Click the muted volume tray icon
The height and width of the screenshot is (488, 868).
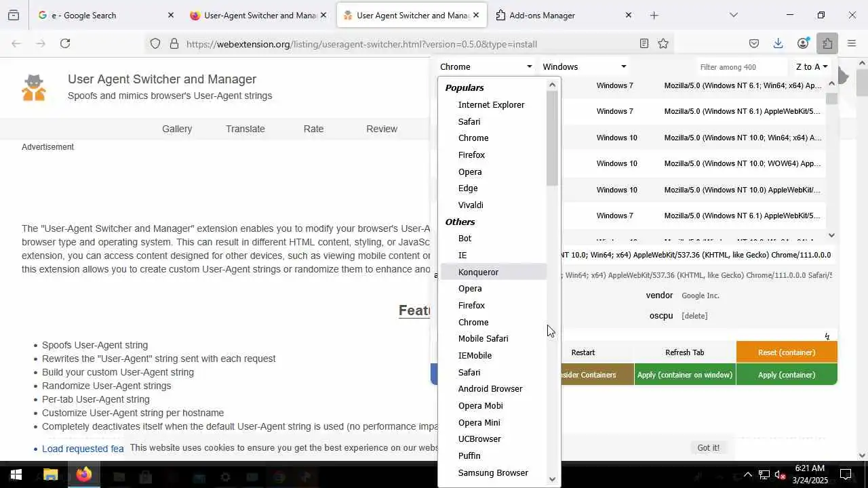[781, 474]
